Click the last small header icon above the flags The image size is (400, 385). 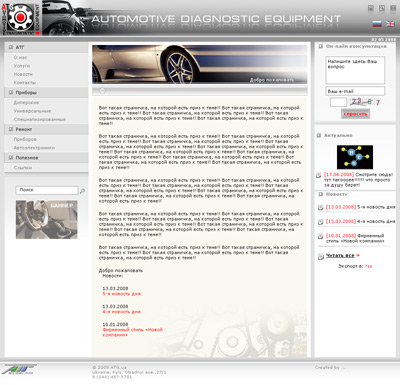(393, 8)
